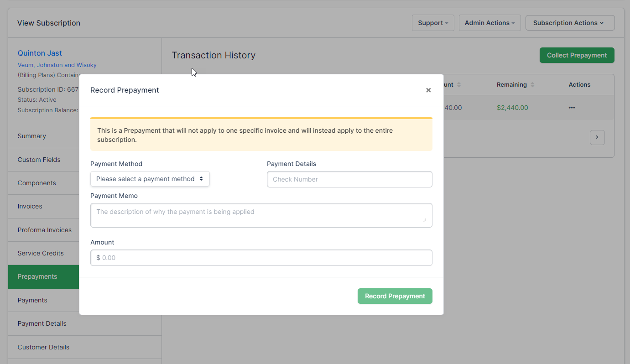This screenshot has height=364, width=630.
Task: Open the Admin Actions dropdown
Action: pos(489,23)
